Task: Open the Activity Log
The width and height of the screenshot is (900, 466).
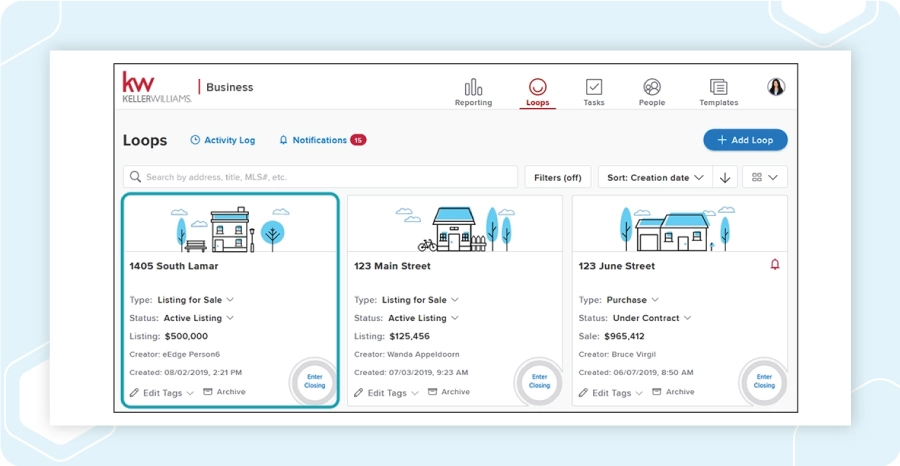Action: [x=223, y=140]
